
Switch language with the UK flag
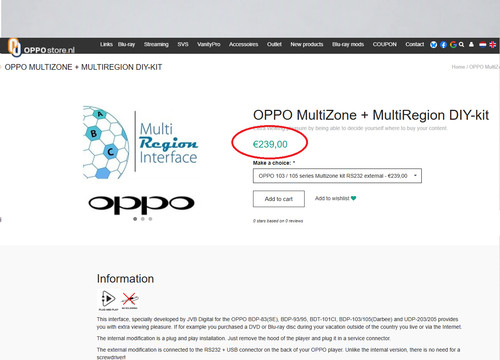point(492,44)
